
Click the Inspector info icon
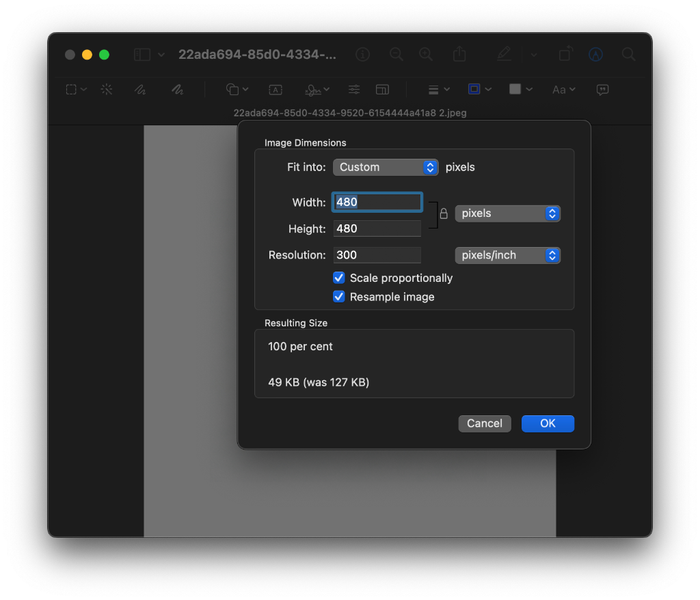coord(363,55)
